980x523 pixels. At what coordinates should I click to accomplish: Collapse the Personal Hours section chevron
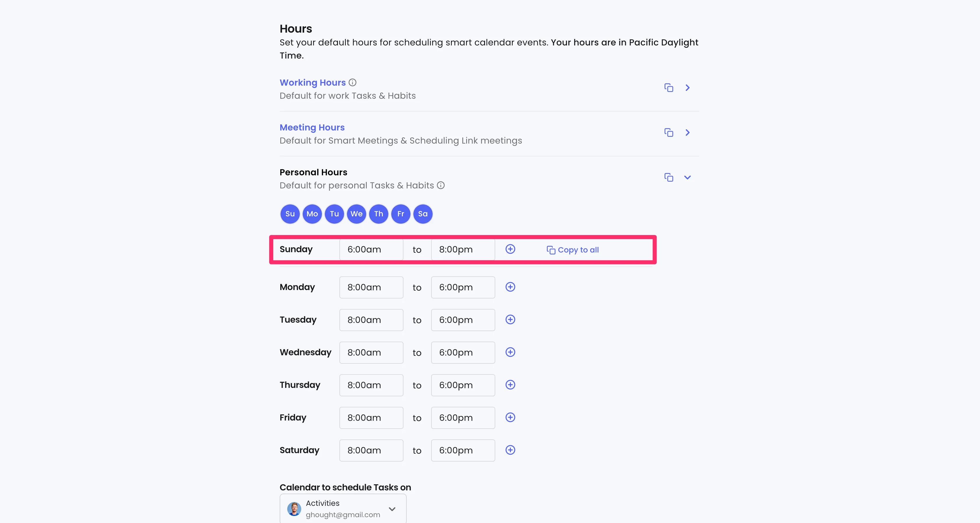[688, 178]
